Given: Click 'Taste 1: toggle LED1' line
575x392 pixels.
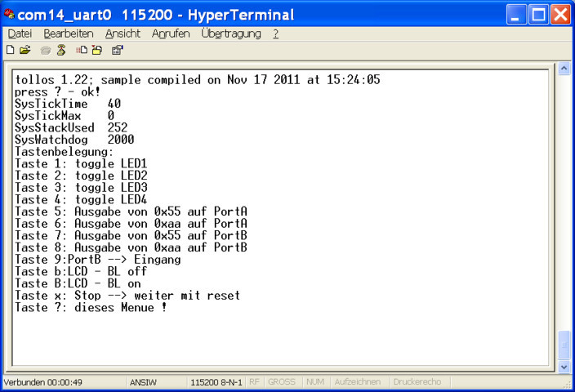Looking at the screenshot, I should click(x=81, y=163).
